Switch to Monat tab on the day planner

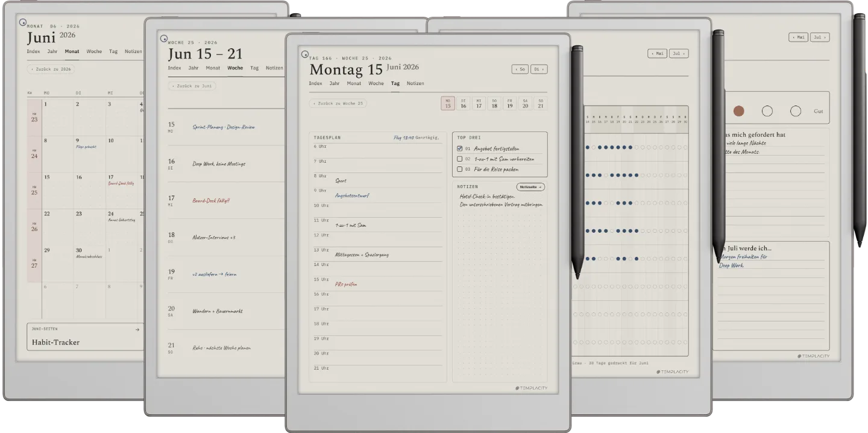coord(354,83)
